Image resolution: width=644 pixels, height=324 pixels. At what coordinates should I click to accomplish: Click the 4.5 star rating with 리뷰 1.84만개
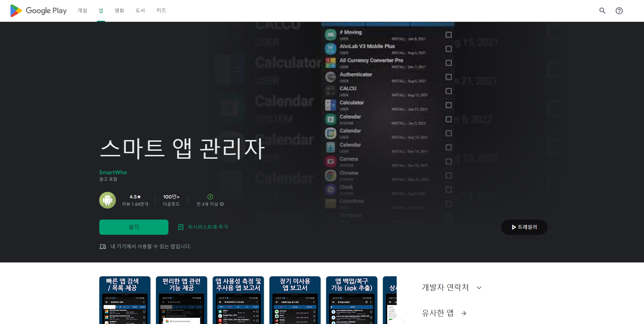pyautogui.click(x=135, y=200)
